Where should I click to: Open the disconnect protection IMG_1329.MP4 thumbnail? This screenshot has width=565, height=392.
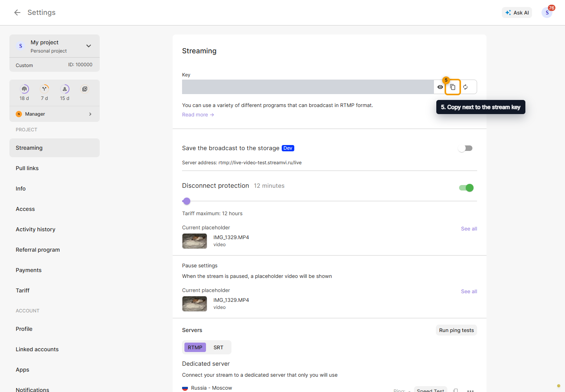(x=195, y=241)
